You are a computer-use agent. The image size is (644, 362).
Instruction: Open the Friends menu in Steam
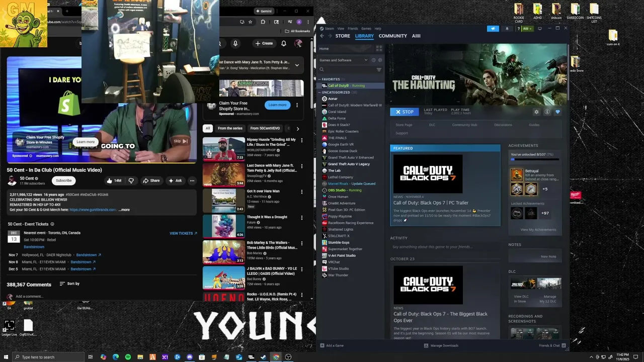pyautogui.click(x=353, y=29)
